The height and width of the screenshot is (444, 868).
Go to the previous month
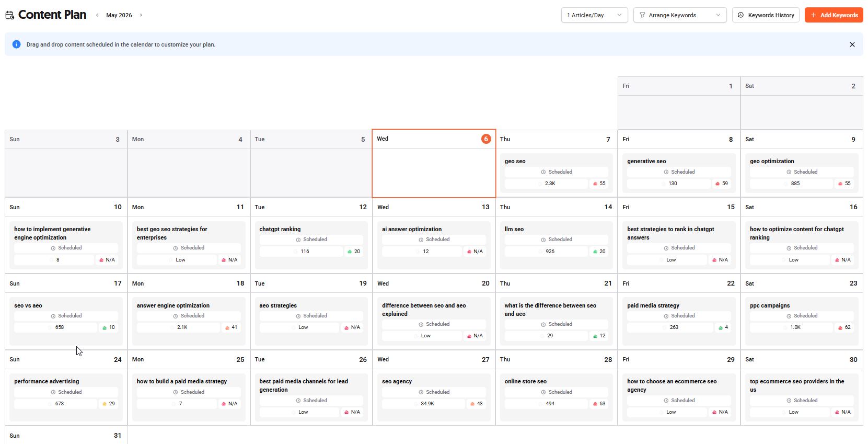97,15
